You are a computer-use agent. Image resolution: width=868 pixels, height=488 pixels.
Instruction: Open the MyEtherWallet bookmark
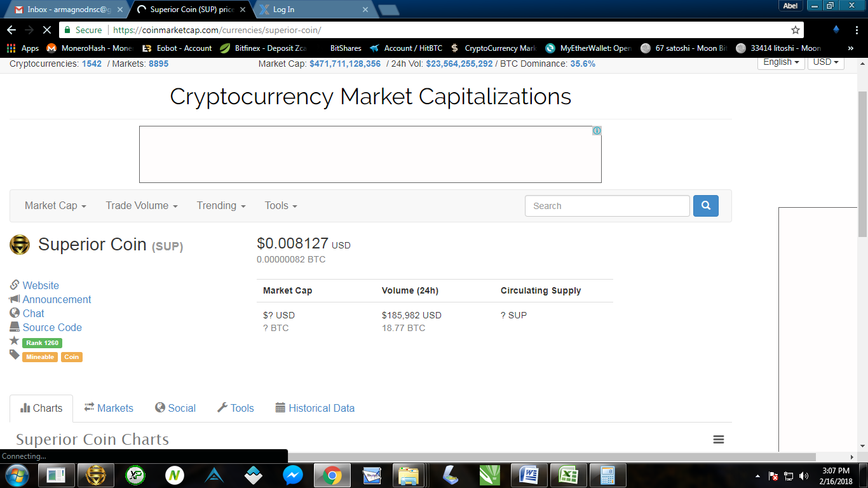[588, 48]
